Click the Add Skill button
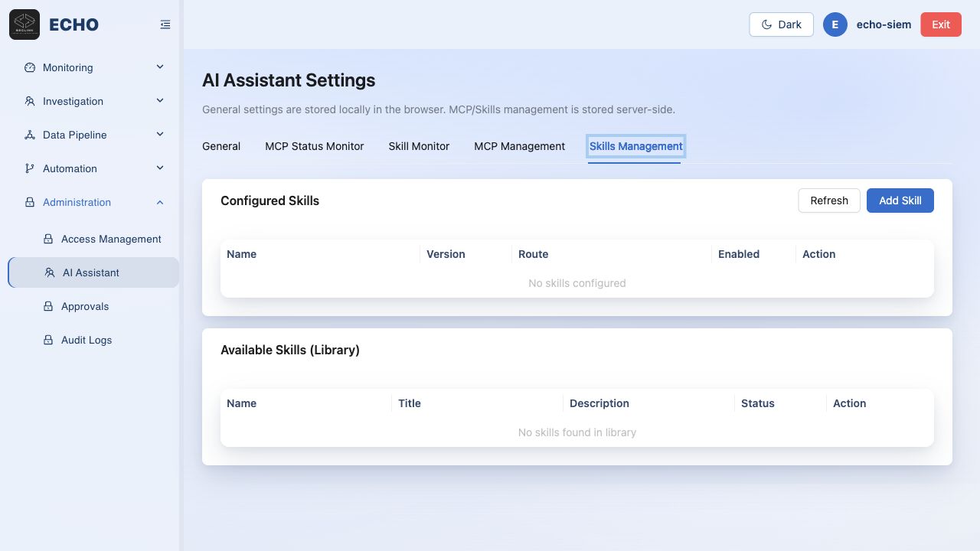 pos(900,201)
